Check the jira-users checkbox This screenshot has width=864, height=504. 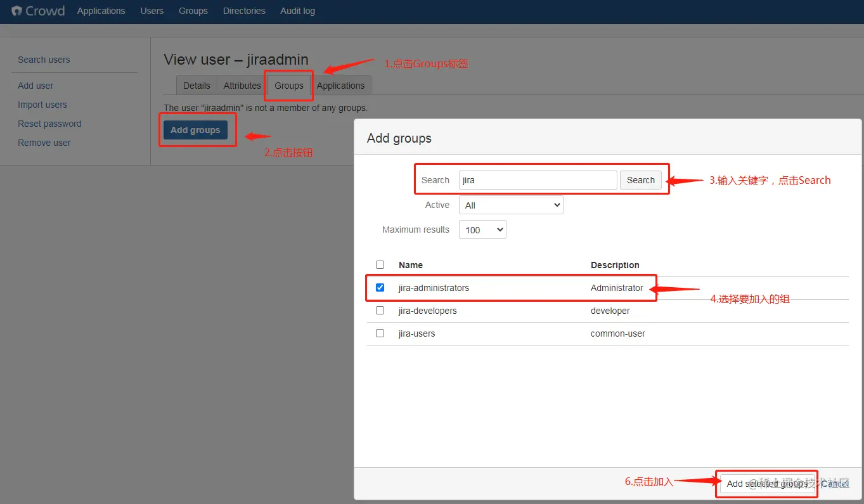point(380,333)
